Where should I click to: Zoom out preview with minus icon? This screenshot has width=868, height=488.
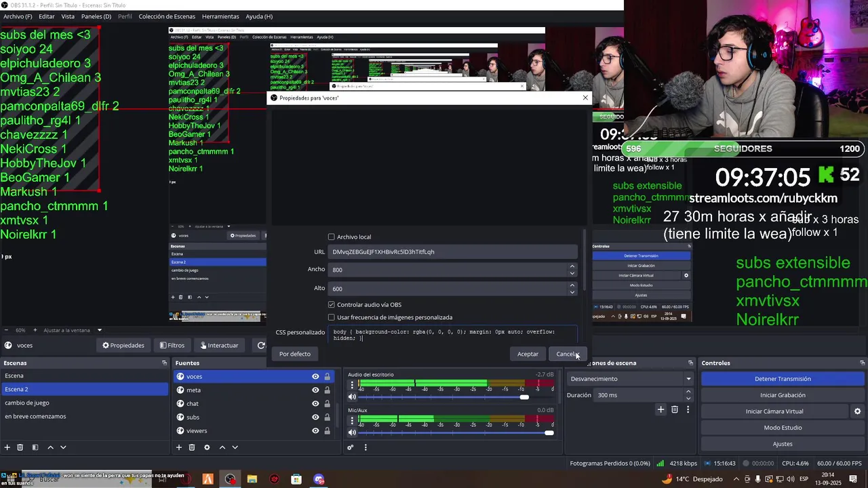tap(7, 330)
